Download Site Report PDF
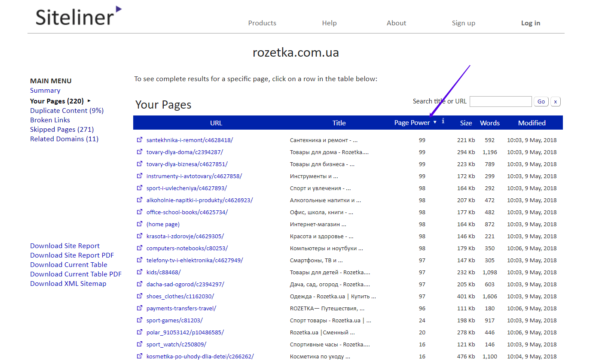This screenshot has width=605, height=364. 72,255
